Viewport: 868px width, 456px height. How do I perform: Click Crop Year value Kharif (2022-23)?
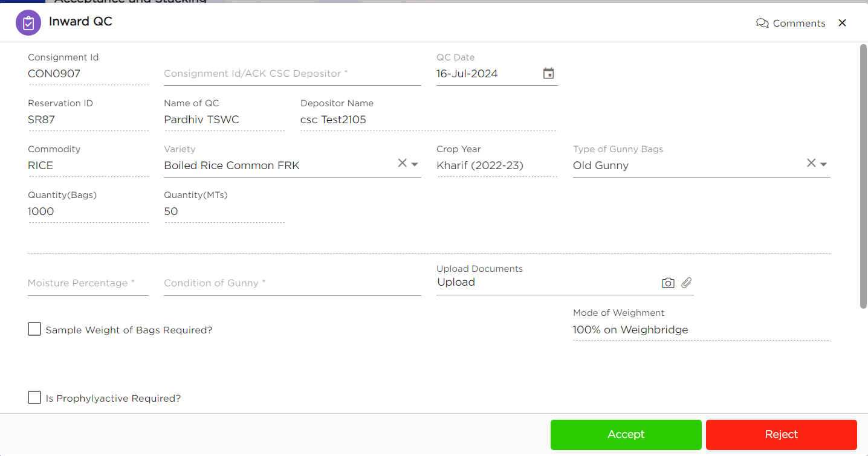click(480, 165)
